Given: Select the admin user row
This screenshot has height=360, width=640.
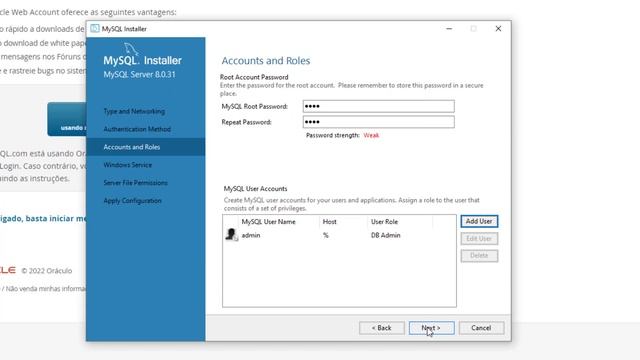Looking at the screenshot, I should [x=339, y=235].
